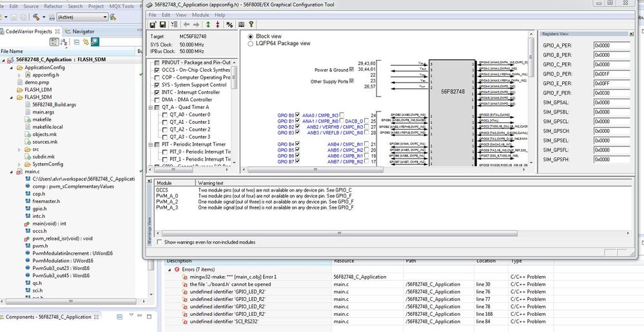Viewport: 644px width, 332px height.
Task: Close the CodeWarrior Projects tab with its X
Action: coord(57,31)
